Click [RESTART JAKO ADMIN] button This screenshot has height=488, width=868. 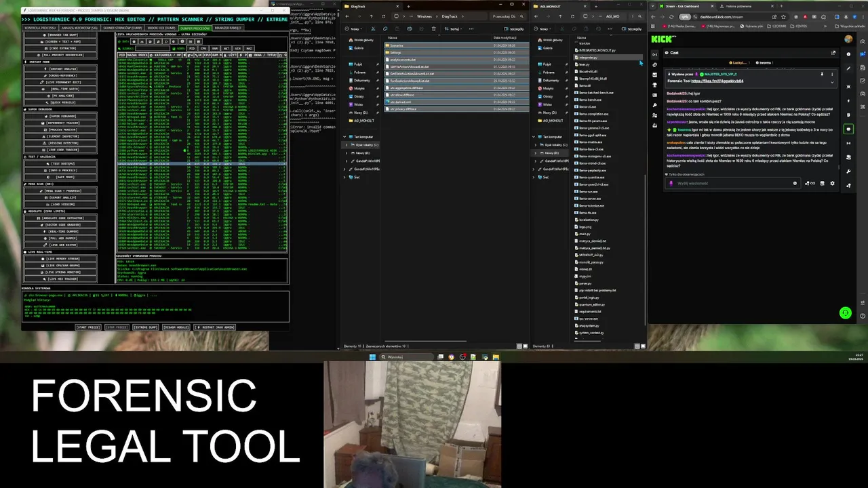click(214, 327)
